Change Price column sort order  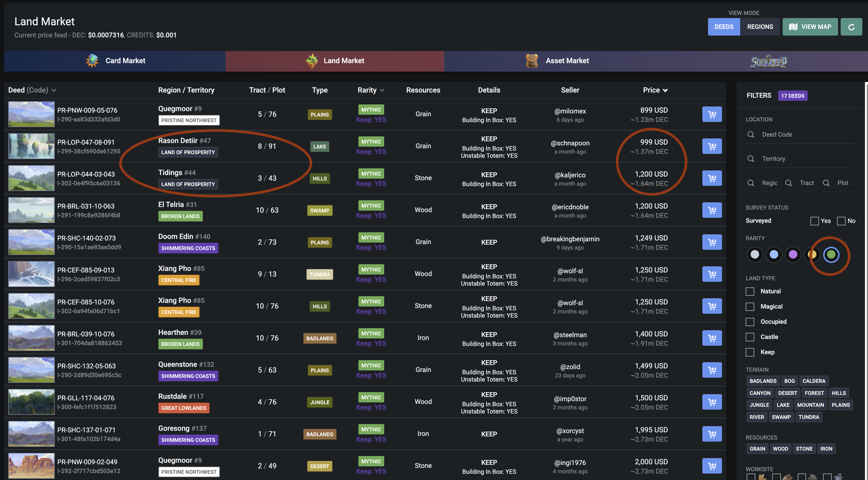665,90
